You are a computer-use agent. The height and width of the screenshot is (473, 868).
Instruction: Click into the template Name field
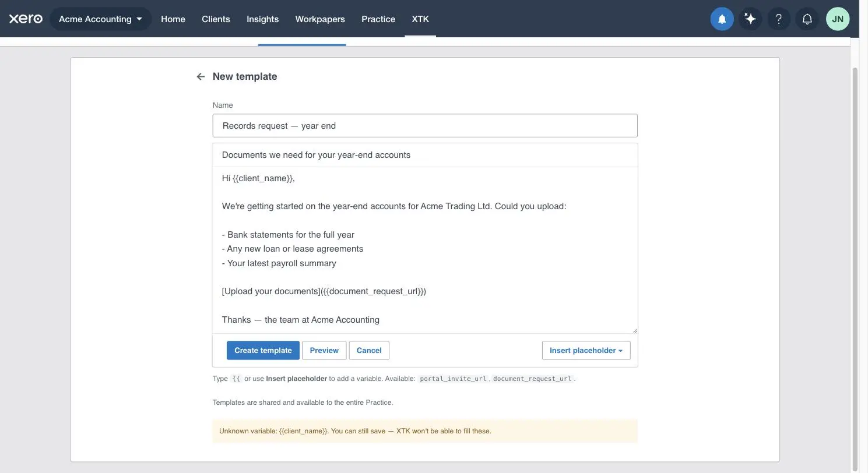425,126
